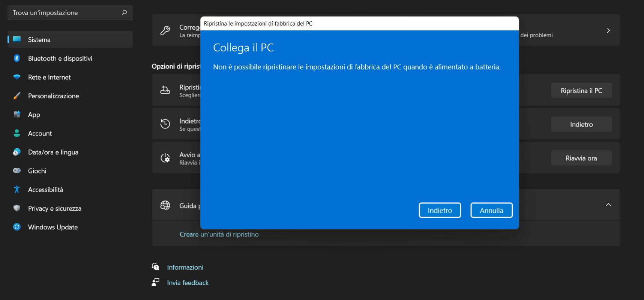The image size is (644, 300).
Task: Go to Rete e Internet settings
Action: pyautogui.click(x=70, y=77)
